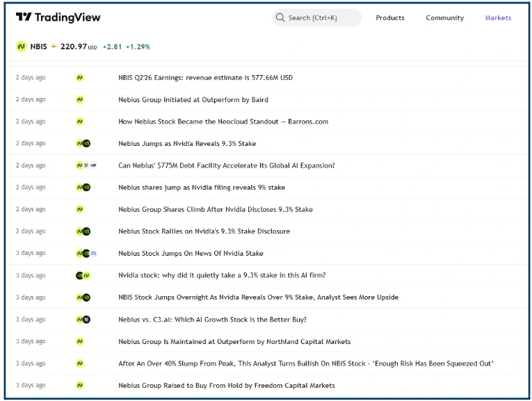The width and height of the screenshot is (532, 401).
Task: Open Maintained at Outperform by Northland headline
Action: click(x=234, y=341)
